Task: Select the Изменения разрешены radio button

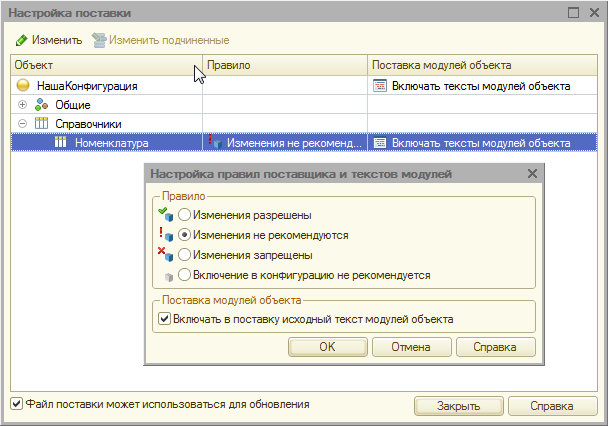Action: [184, 214]
